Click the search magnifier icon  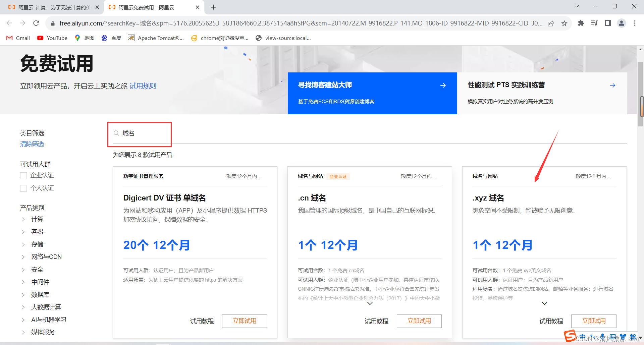[116, 133]
